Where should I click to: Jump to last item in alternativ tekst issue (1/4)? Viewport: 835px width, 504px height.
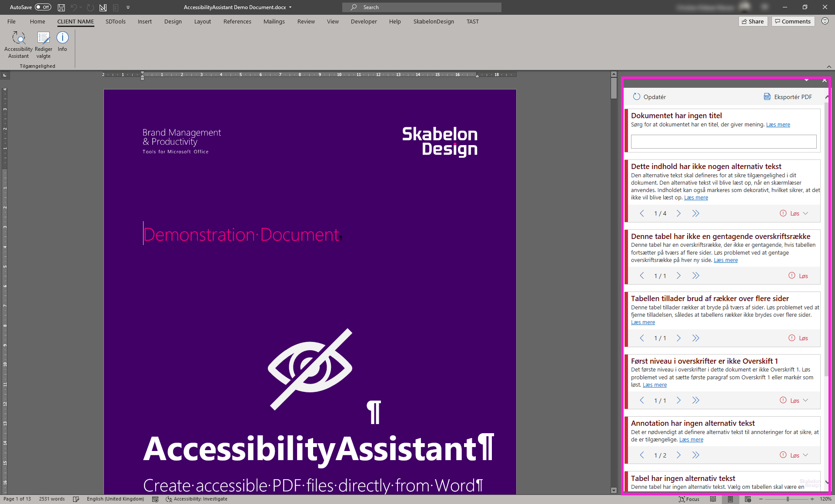pos(696,213)
